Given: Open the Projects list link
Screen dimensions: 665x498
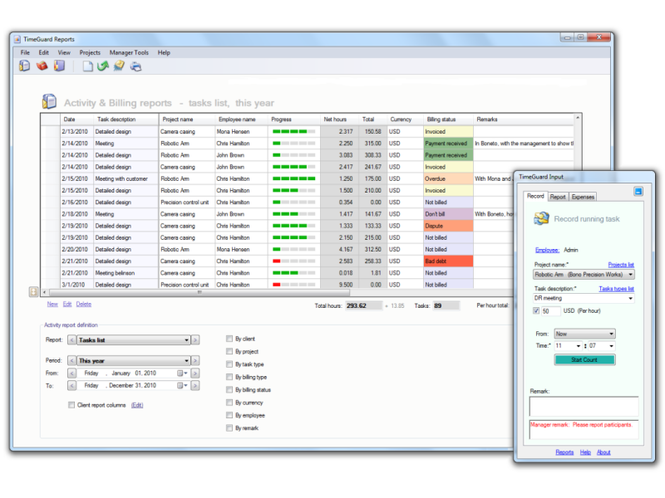Looking at the screenshot, I should tap(621, 265).
